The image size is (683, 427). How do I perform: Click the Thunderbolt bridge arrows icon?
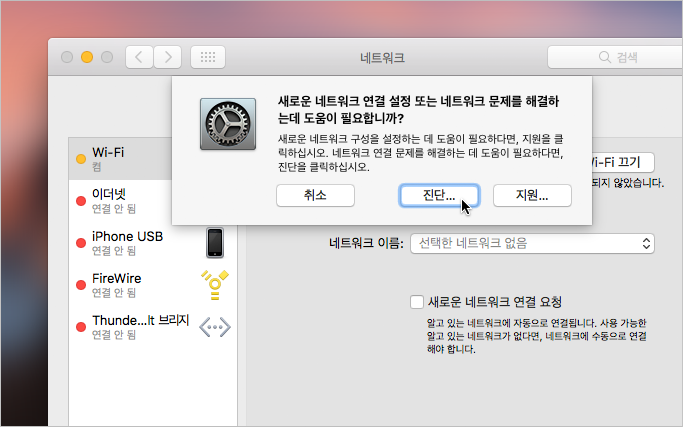[x=215, y=327]
